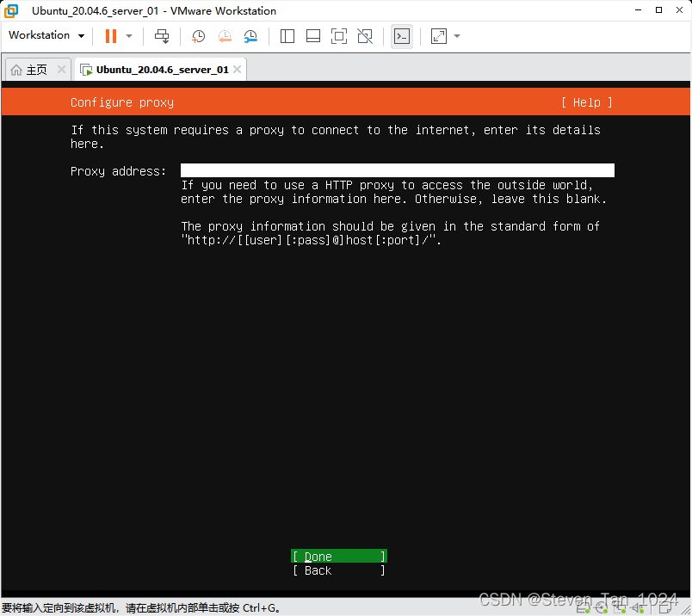Enter full screen mode

(x=339, y=36)
